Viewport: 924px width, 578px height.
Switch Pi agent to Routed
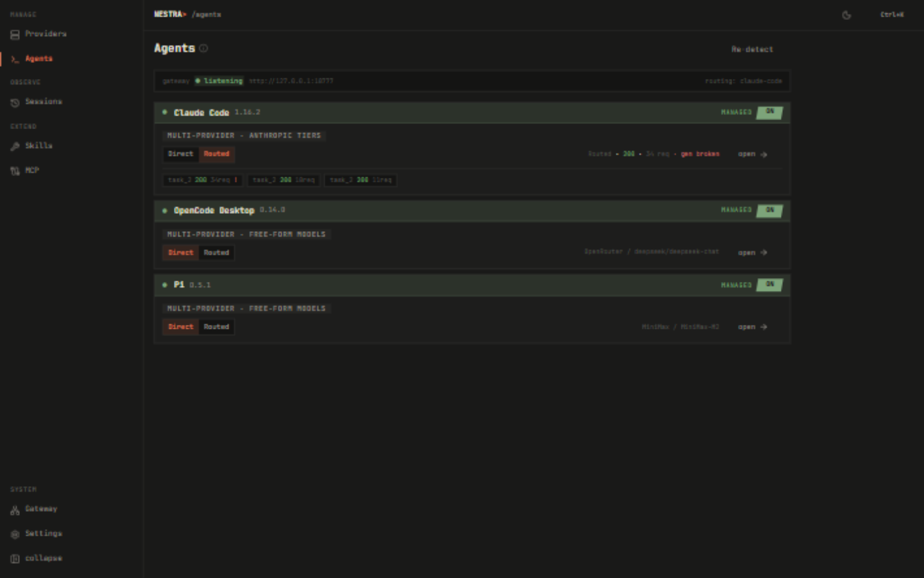pos(216,327)
